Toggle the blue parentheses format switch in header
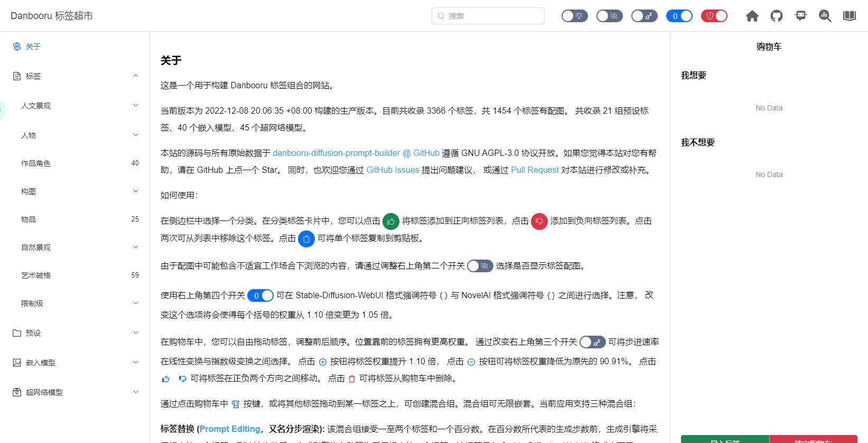 click(x=679, y=16)
